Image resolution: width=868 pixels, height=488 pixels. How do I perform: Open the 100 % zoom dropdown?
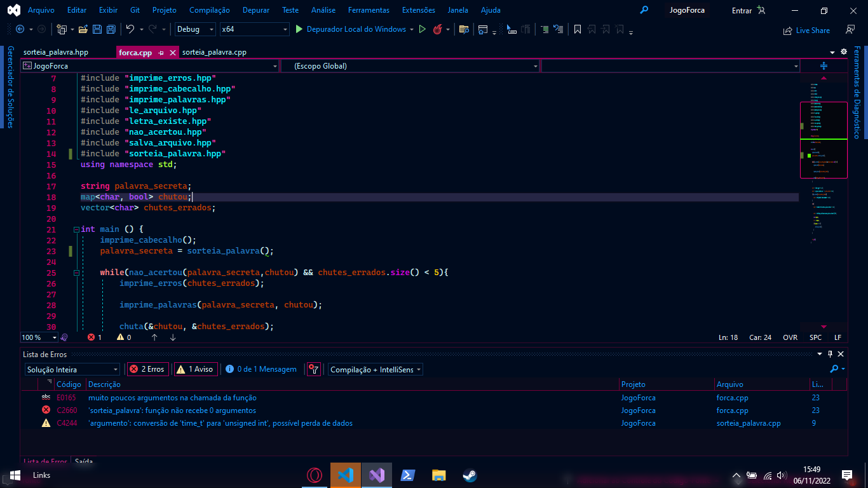39,337
